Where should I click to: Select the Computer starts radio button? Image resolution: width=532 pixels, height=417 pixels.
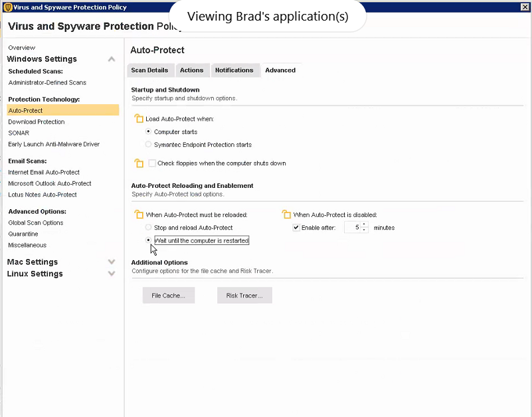pos(148,131)
